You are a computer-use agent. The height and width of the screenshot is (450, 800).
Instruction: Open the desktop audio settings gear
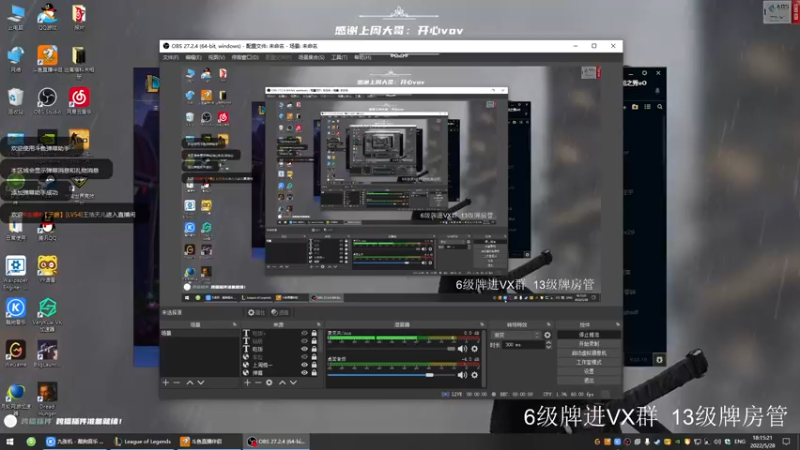474,375
